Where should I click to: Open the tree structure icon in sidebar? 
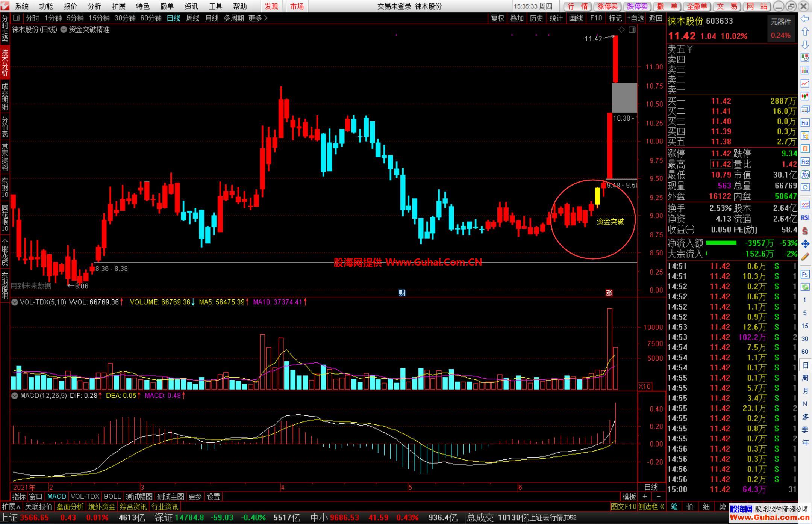[805, 136]
